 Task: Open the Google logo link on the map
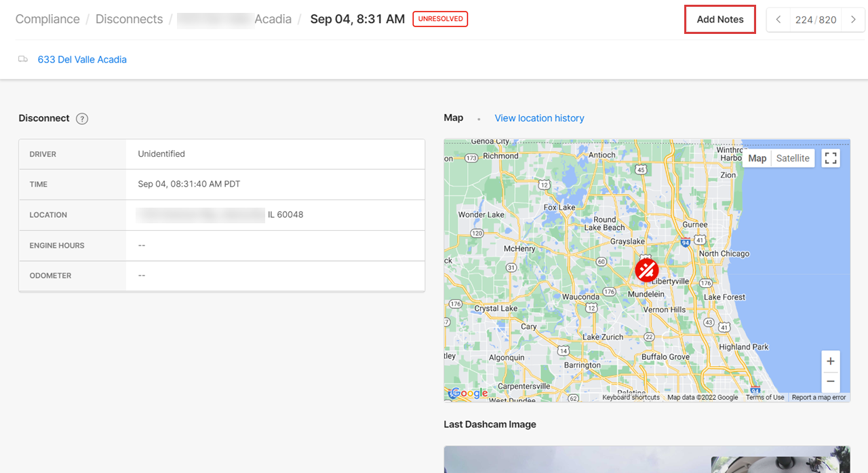pyautogui.click(x=468, y=393)
